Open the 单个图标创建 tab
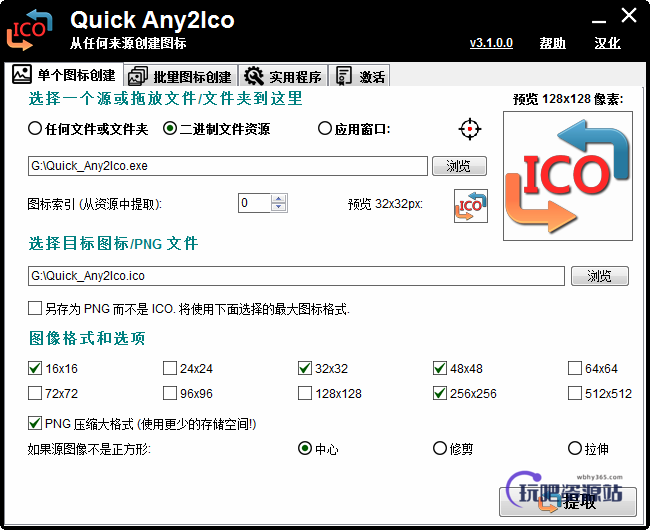Screen dimensions: 650x530 tap(64, 75)
